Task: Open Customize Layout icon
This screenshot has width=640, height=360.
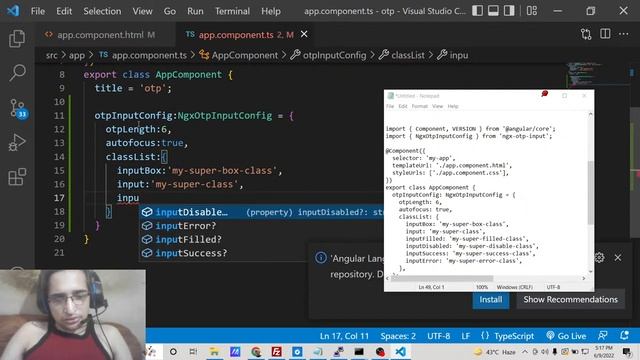Action: coord(531,11)
